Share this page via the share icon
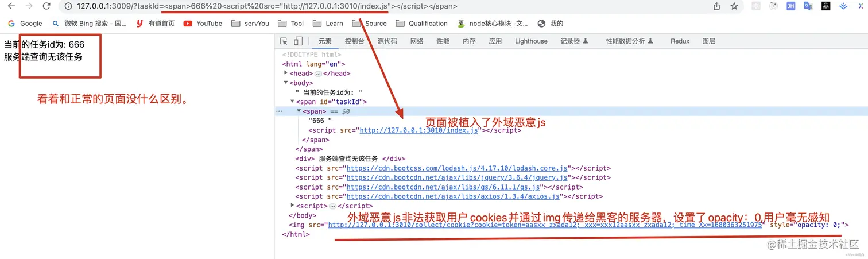 point(716,6)
